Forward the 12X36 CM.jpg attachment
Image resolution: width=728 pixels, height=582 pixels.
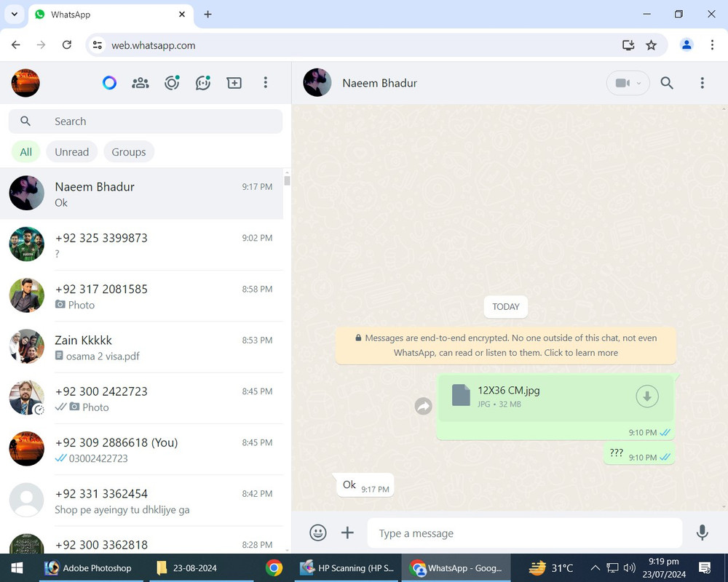(424, 406)
